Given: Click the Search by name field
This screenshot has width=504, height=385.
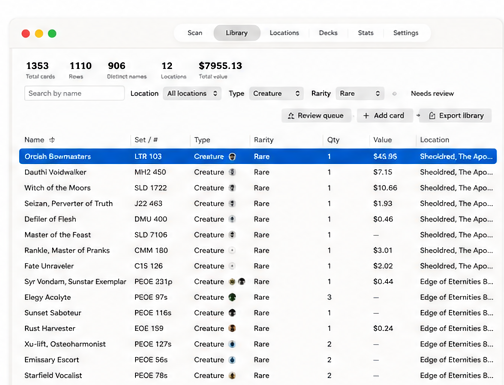Looking at the screenshot, I should pos(74,93).
